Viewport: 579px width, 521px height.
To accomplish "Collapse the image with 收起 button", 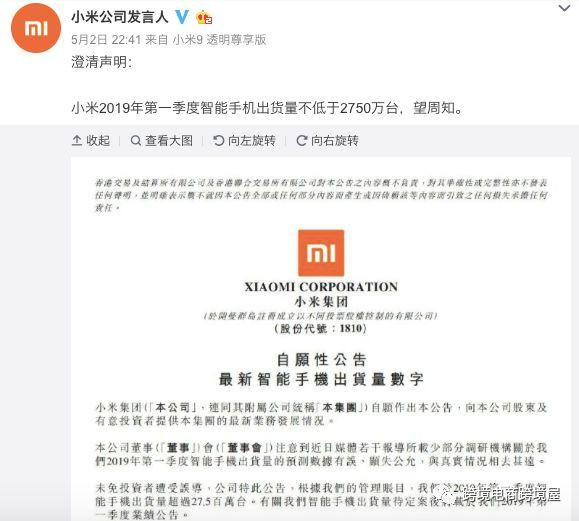I will 91,141.
